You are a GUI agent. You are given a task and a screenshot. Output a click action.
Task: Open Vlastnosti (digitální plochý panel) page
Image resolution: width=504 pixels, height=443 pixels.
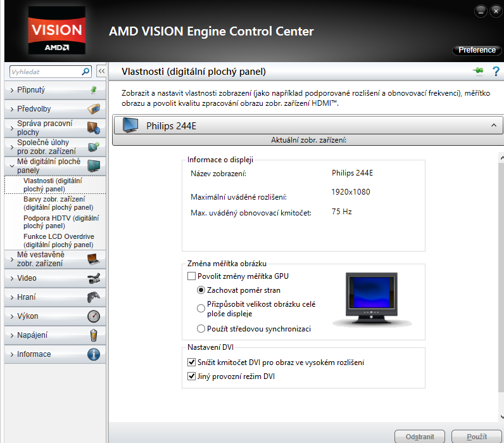[x=55, y=184]
